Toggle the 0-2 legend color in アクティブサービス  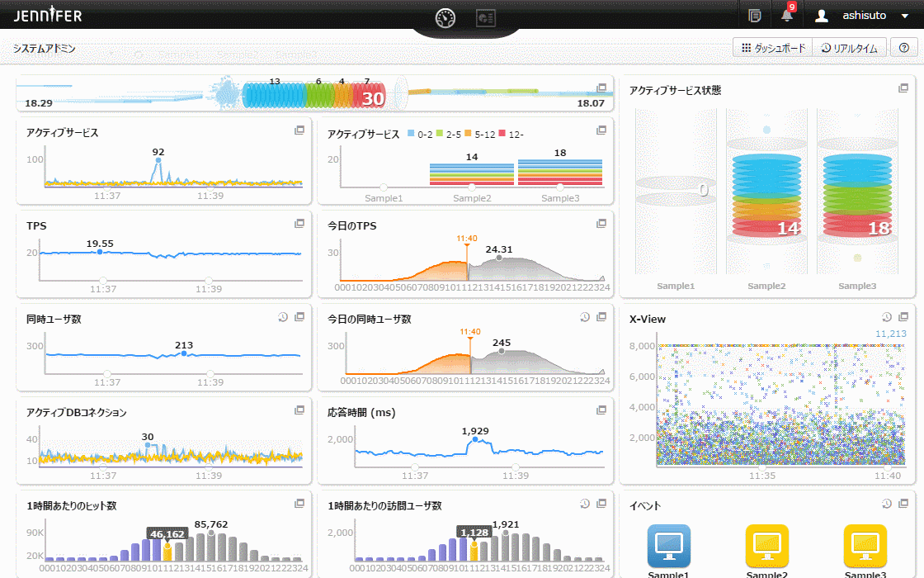(x=411, y=134)
